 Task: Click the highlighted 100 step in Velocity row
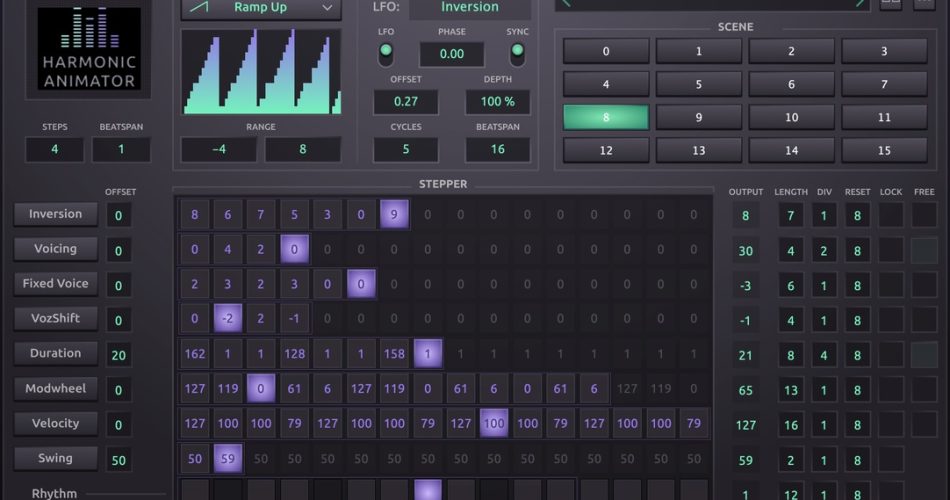tap(494, 424)
